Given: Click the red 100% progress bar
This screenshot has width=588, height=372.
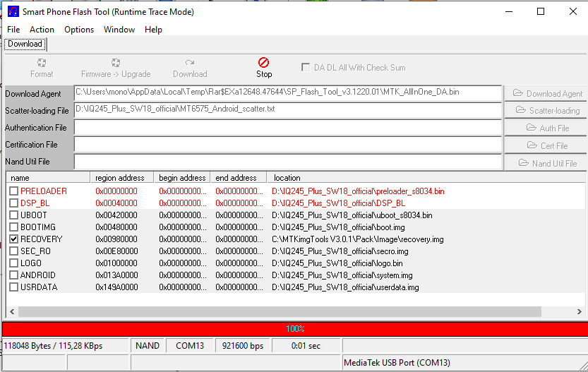Looking at the screenshot, I should pyautogui.click(x=295, y=329).
